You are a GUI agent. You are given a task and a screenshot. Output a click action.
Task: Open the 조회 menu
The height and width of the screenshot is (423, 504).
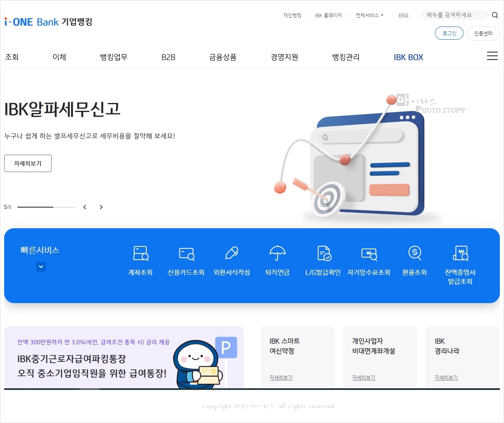point(12,57)
